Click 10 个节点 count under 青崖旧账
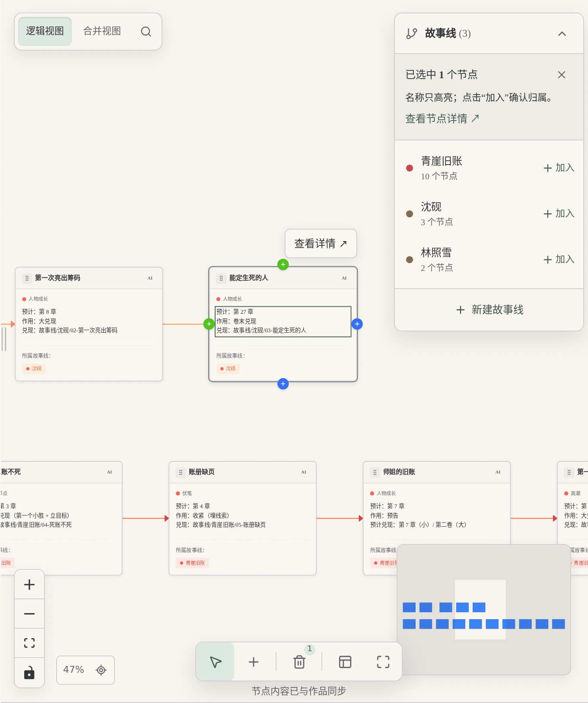This screenshot has width=588, height=703. click(x=439, y=176)
